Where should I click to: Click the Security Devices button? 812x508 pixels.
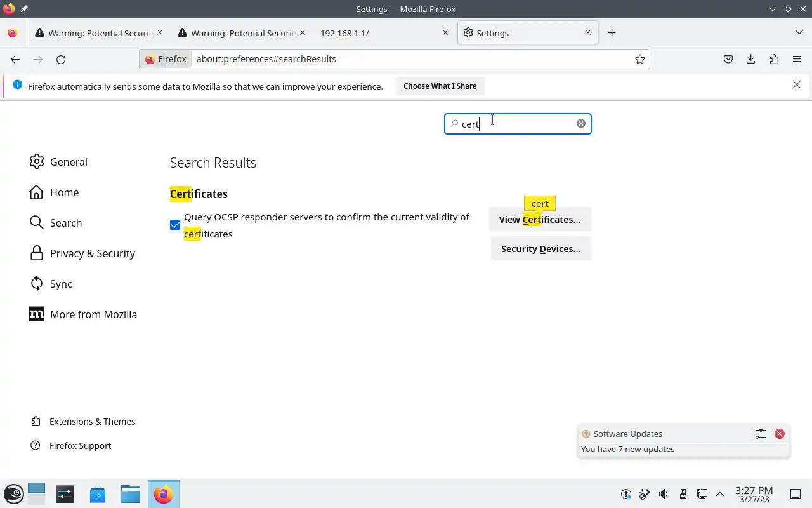[x=540, y=248]
